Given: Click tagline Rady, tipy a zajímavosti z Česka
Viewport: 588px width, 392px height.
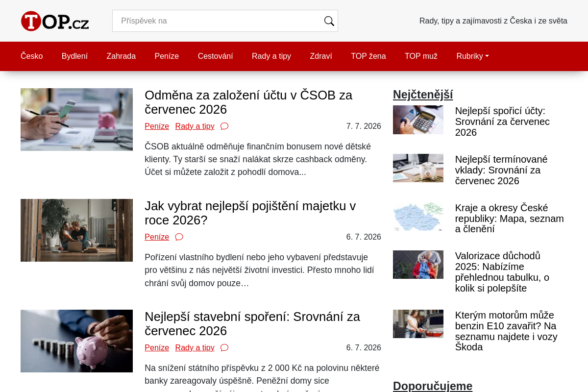Looking at the screenshot, I should [x=493, y=21].
